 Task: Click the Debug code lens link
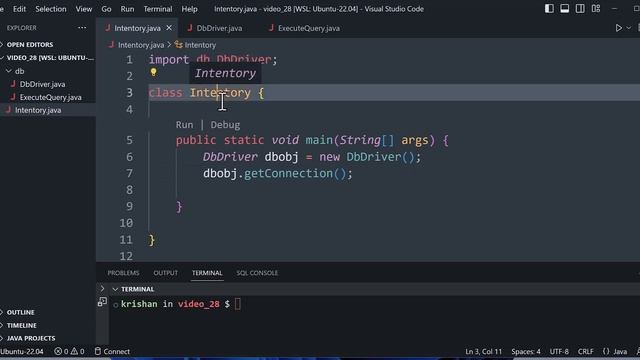pos(225,125)
